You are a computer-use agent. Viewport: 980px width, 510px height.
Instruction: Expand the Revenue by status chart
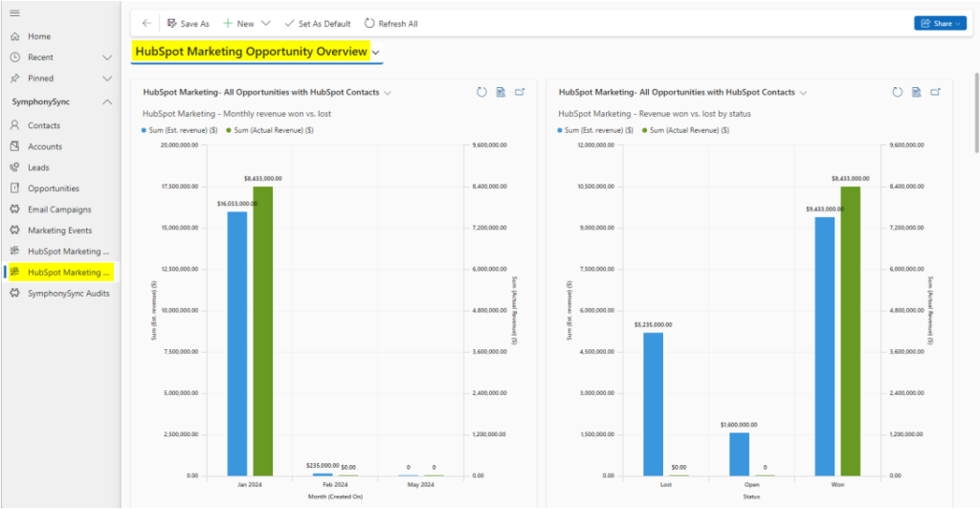click(935, 93)
